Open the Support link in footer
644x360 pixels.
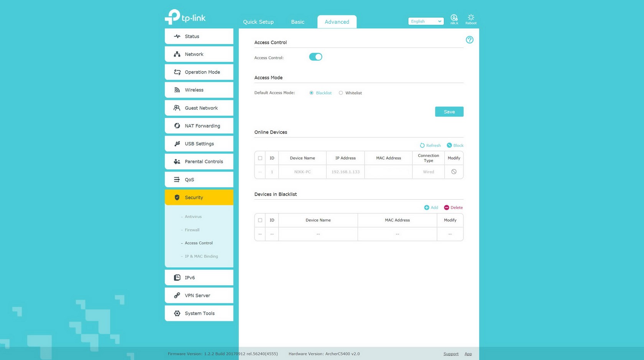click(451, 354)
